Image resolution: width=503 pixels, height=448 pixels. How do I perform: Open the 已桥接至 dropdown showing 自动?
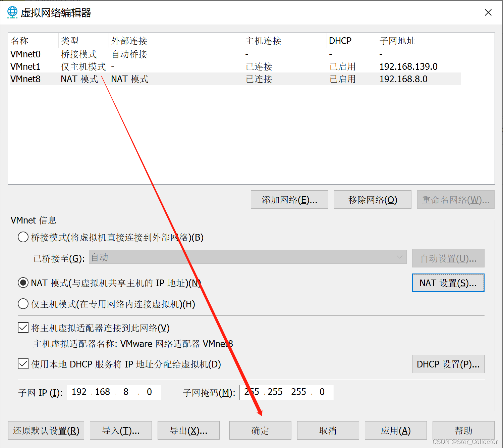(x=247, y=257)
